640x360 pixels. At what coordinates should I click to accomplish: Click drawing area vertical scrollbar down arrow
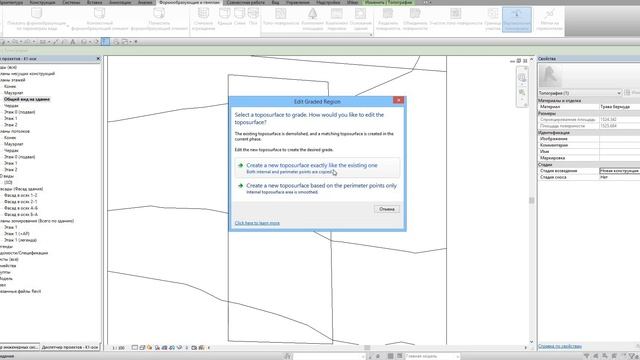click(531, 342)
